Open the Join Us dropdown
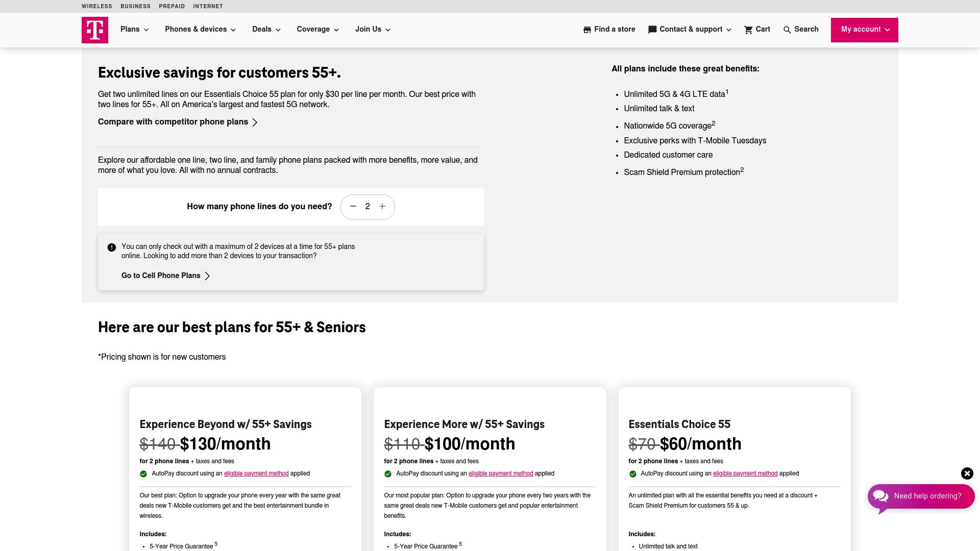 [x=373, y=30]
